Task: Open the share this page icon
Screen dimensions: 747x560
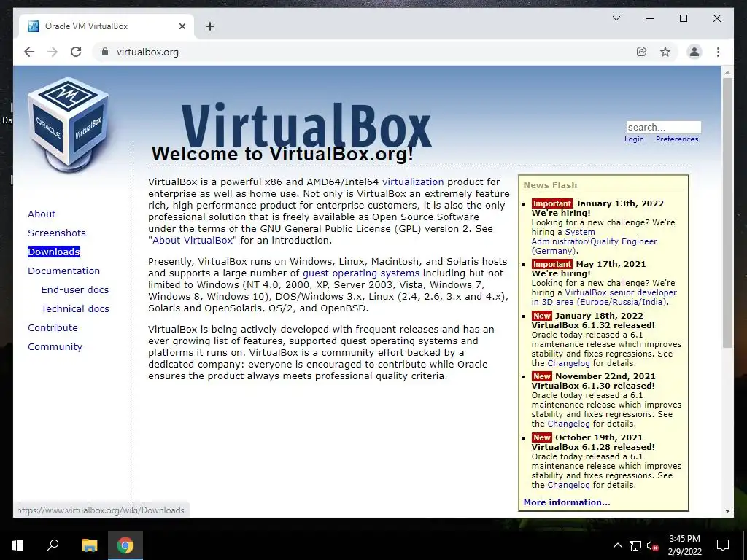Action: click(x=642, y=52)
